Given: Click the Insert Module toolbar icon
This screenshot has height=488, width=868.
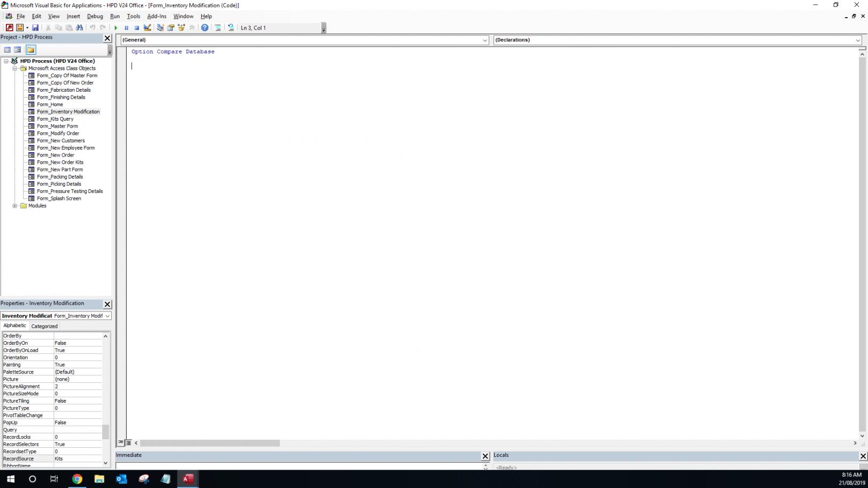Looking at the screenshot, I should tap(20, 28).
